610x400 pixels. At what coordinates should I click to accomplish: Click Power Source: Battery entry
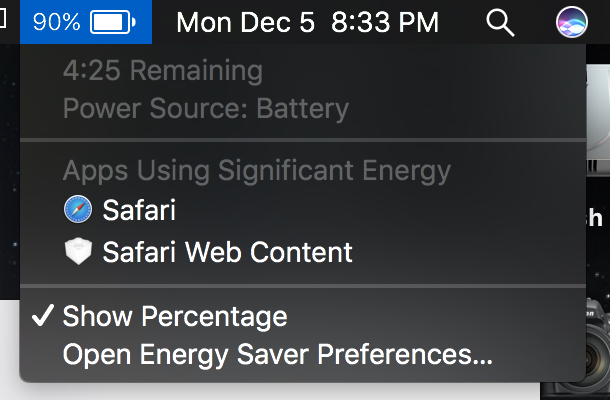(205, 108)
